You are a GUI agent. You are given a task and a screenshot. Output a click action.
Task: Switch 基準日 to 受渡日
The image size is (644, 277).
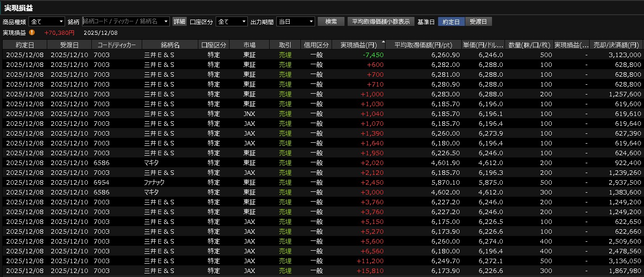click(x=478, y=21)
